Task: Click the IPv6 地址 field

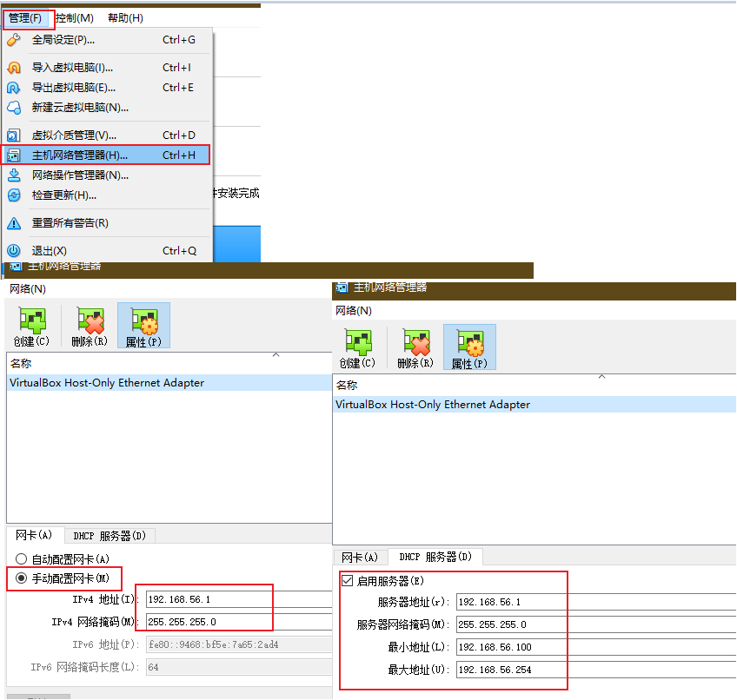Action: coord(239,644)
